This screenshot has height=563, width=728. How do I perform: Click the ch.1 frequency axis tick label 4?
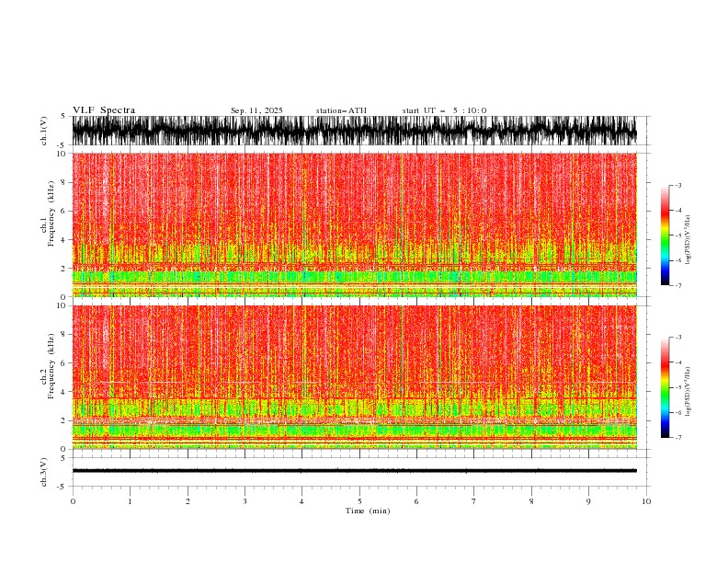click(63, 240)
